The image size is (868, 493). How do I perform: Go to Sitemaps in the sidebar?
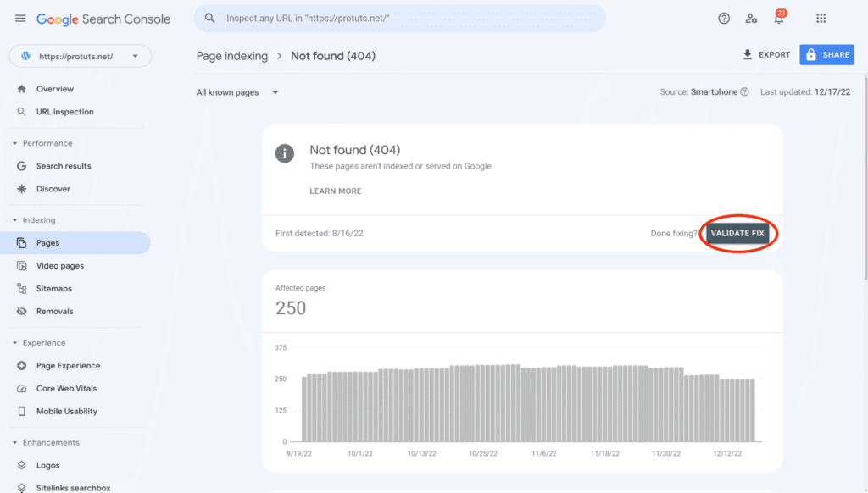pos(54,289)
